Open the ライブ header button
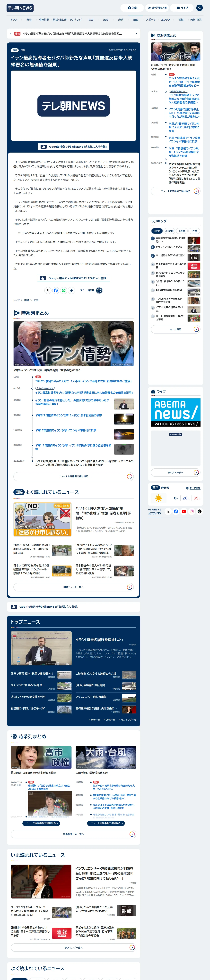 [182, 8]
